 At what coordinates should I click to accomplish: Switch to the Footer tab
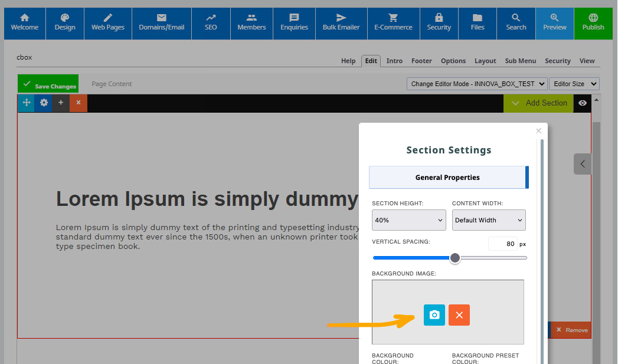pos(421,61)
